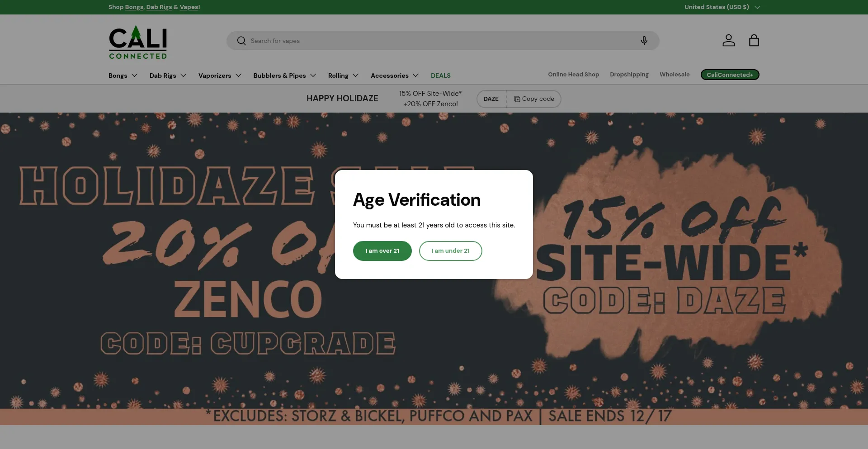Click the Cali Connected logo
Viewport: 868px width, 449px height.
click(x=138, y=43)
